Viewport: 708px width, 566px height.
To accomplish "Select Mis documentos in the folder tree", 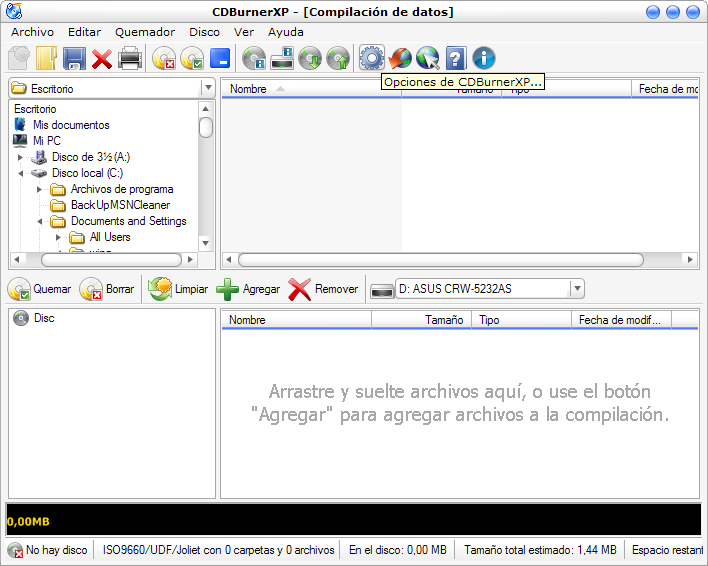I will [x=71, y=125].
